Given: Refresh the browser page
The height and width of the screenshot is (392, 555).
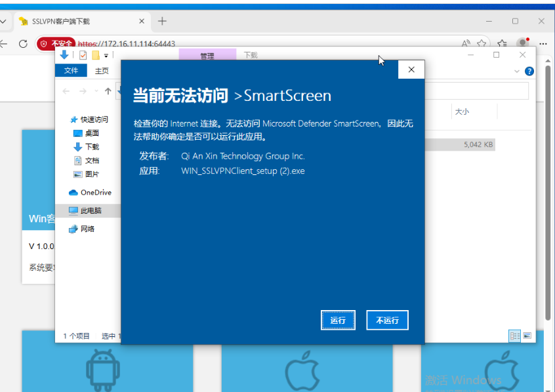Looking at the screenshot, I should click(x=24, y=44).
